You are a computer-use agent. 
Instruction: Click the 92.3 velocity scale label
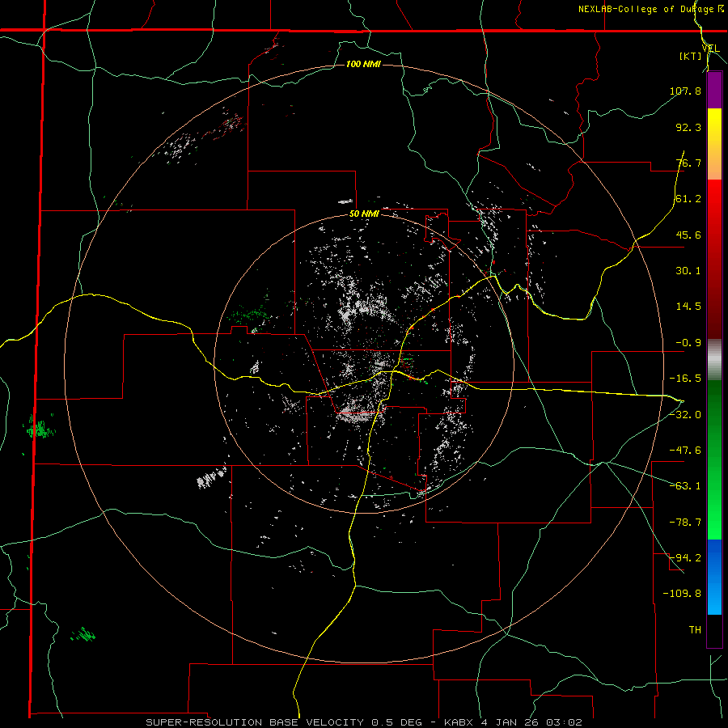[688, 127]
